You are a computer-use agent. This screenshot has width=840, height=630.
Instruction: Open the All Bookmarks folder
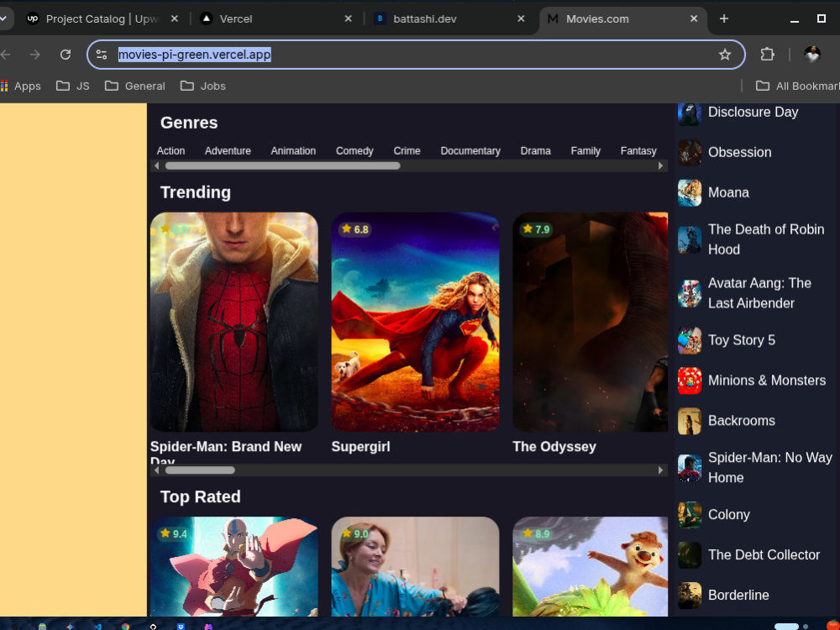(798, 86)
